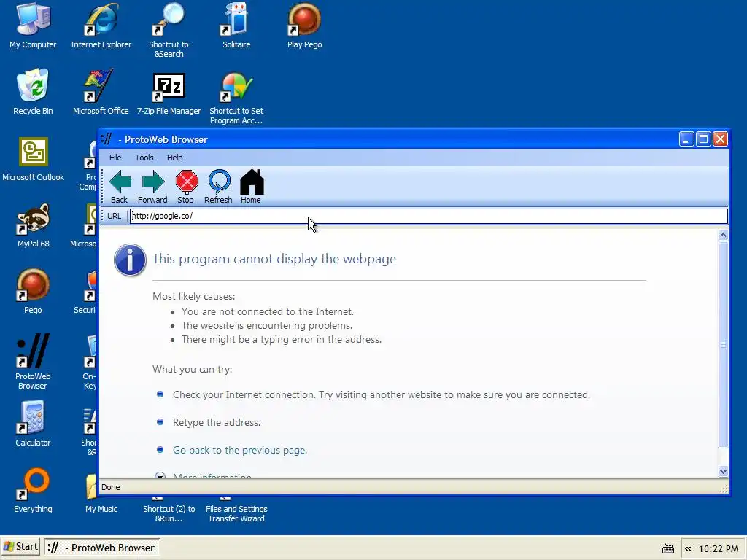Click 'This program cannot display the webpage' heading

coord(274,259)
